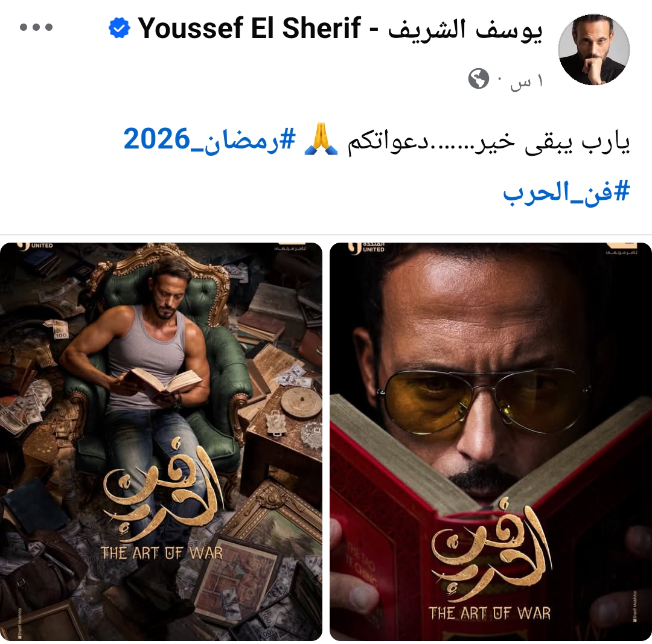Tap the public globe privacy icon
The image size is (652, 644).
click(478, 78)
